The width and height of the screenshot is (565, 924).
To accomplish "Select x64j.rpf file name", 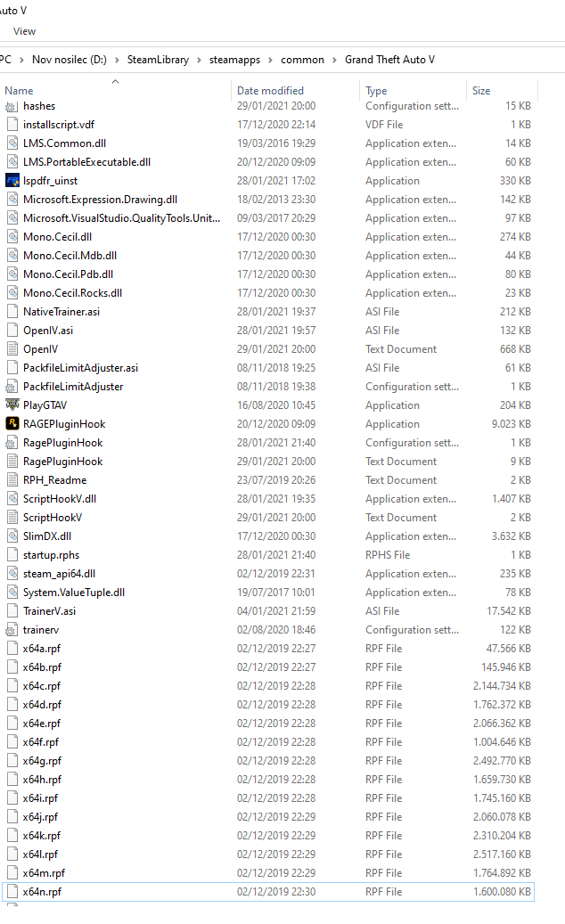I will tap(40, 817).
